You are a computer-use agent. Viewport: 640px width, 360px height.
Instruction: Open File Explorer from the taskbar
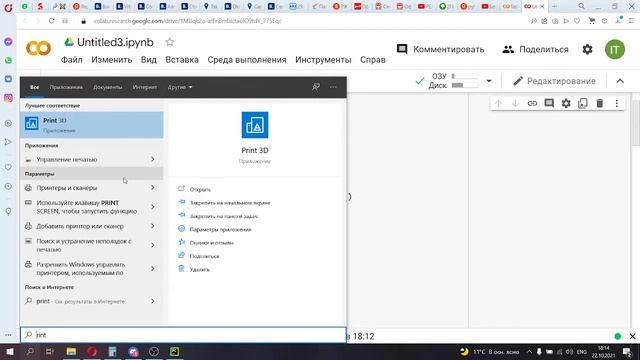click(71, 351)
